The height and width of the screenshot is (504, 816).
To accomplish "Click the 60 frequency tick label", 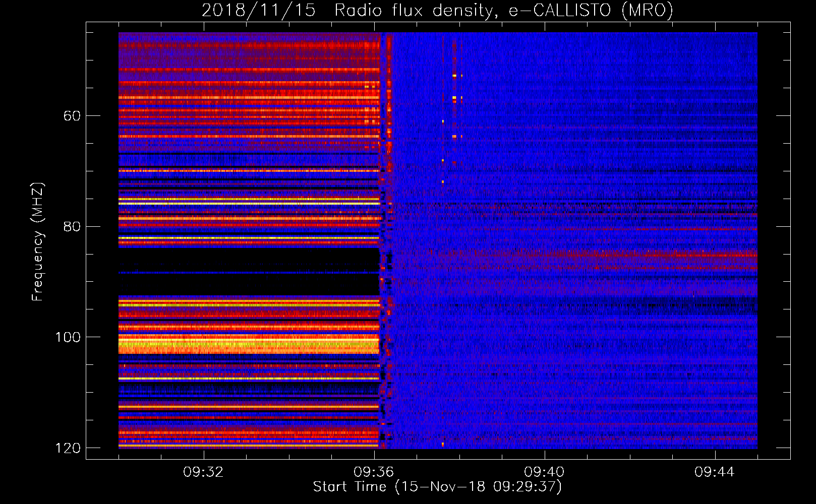I will pyautogui.click(x=72, y=116).
